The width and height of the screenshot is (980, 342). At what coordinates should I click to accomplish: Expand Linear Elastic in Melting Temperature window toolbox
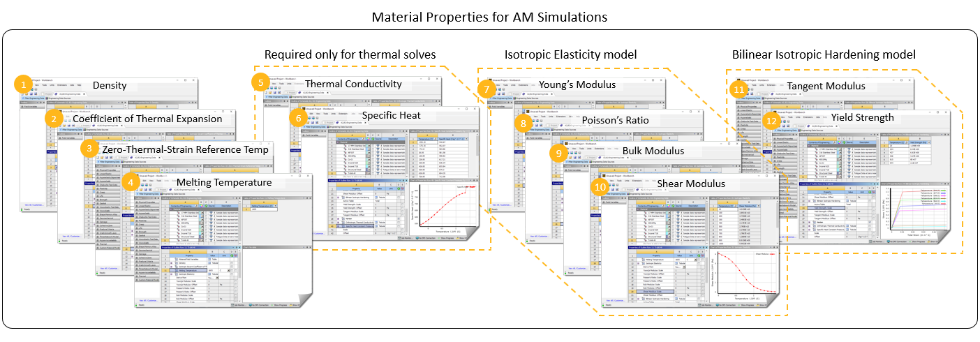(147, 206)
